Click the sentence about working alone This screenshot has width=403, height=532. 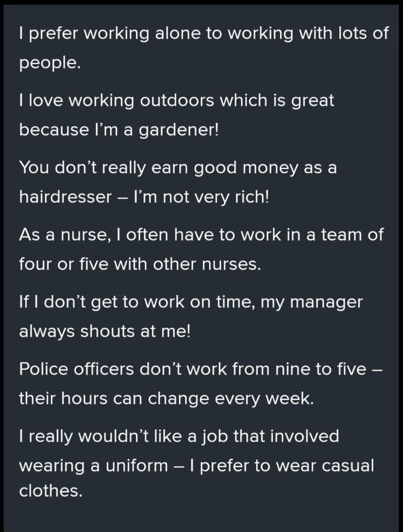[x=203, y=48]
